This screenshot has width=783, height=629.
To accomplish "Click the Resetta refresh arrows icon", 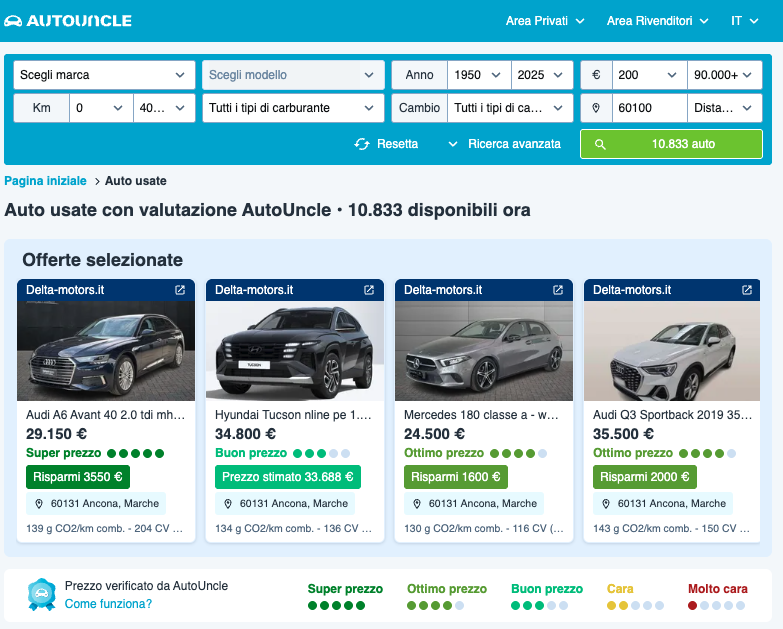I will [362, 144].
